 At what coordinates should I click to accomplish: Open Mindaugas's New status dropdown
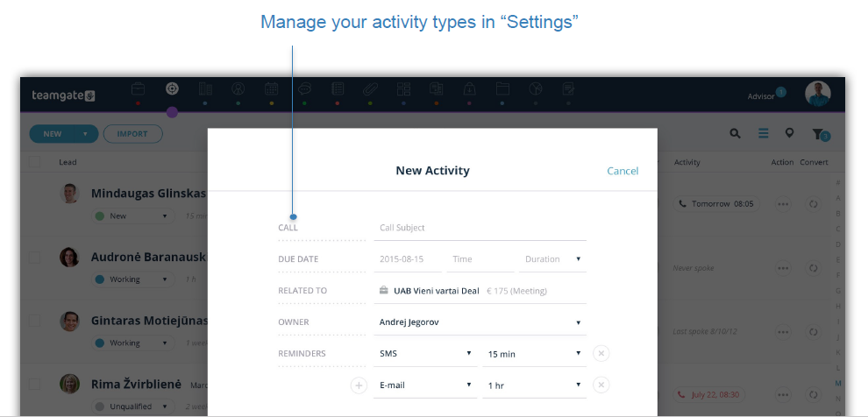point(133,216)
